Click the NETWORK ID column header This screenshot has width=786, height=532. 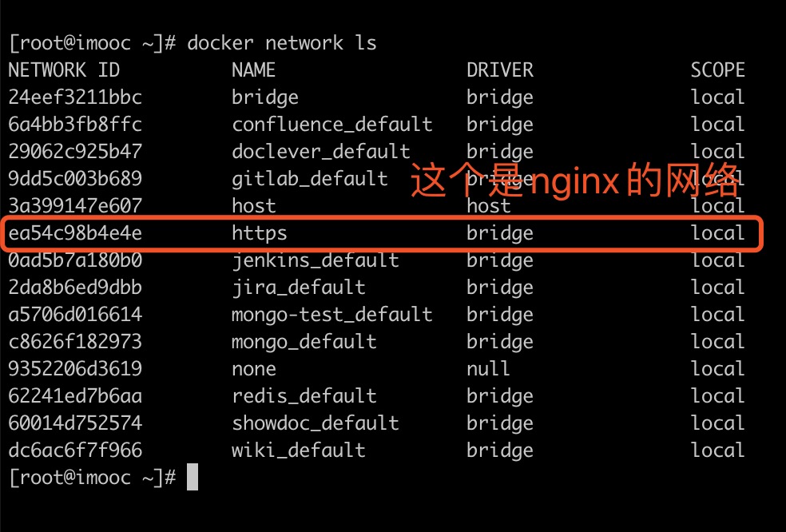pos(64,70)
